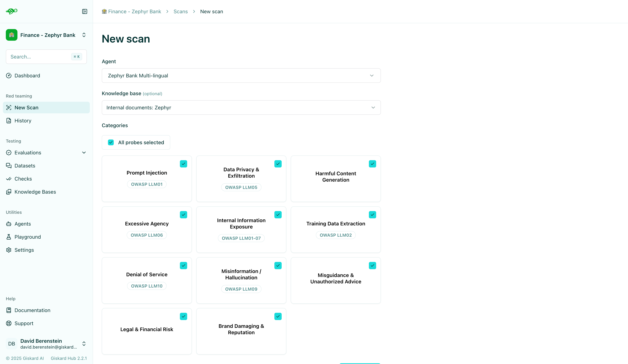Image resolution: width=628 pixels, height=364 pixels.
Task: Collapse the sidebar panel
Action: [84, 11]
